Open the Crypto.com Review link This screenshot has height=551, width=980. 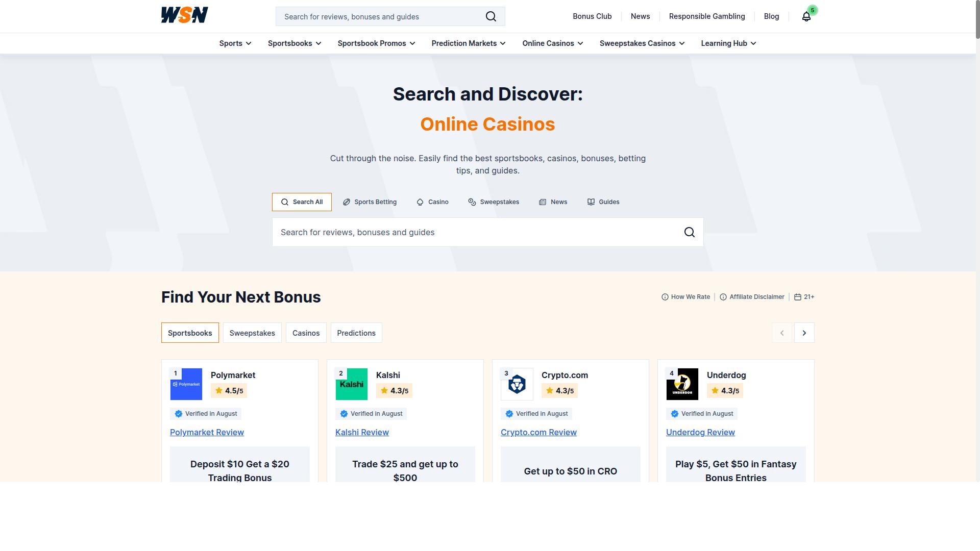coord(538,432)
